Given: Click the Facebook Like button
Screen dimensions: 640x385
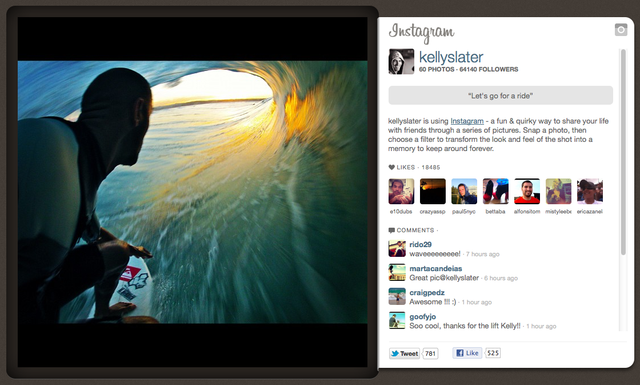Looking at the screenshot, I should click(x=467, y=353).
